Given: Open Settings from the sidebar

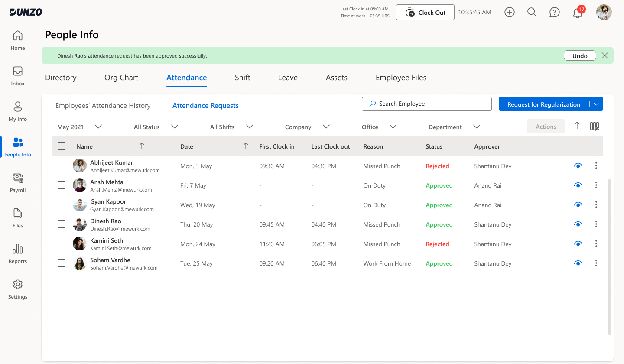Looking at the screenshot, I should click(x=17, y=289).
